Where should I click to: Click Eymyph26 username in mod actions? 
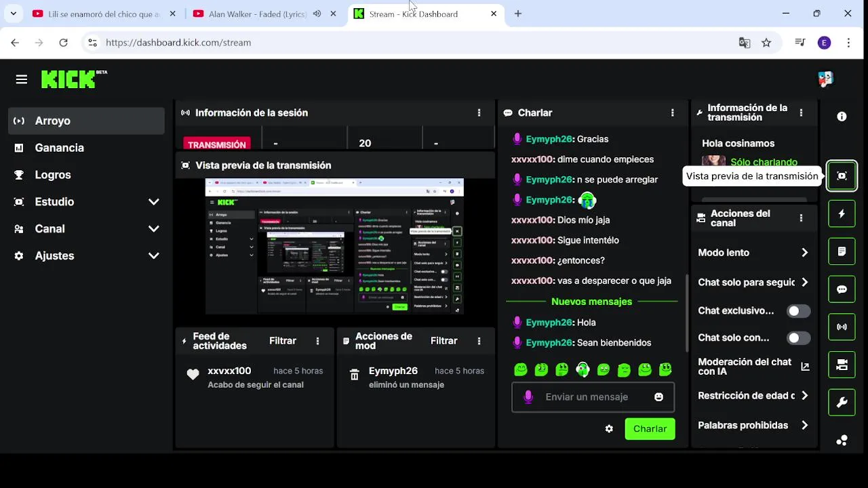click(393, 371)
